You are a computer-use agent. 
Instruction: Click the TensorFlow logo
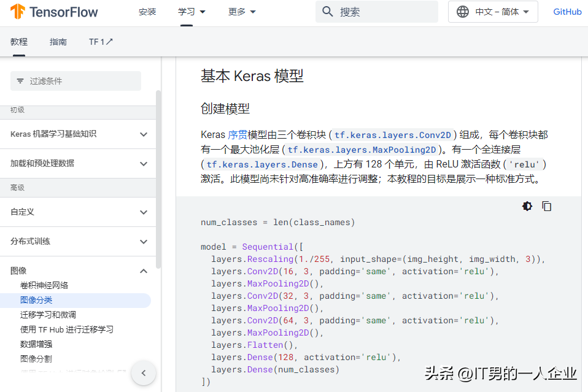[x=55, y=12]
